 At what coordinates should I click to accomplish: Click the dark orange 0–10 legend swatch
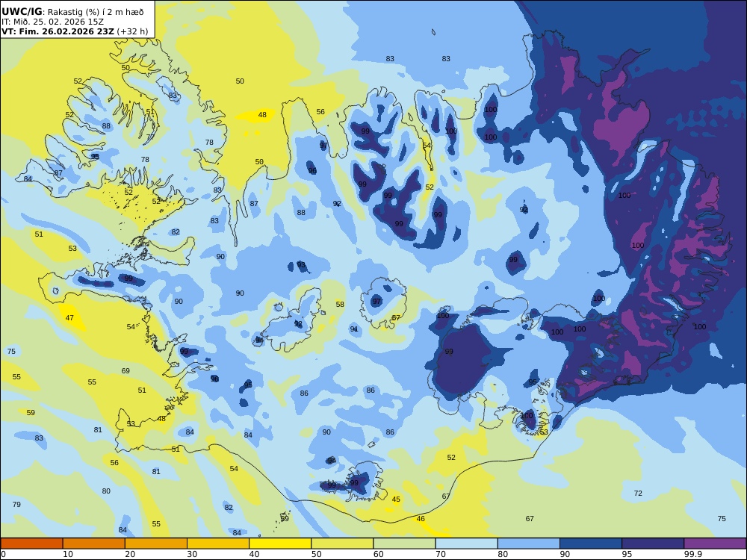(31, 544)
